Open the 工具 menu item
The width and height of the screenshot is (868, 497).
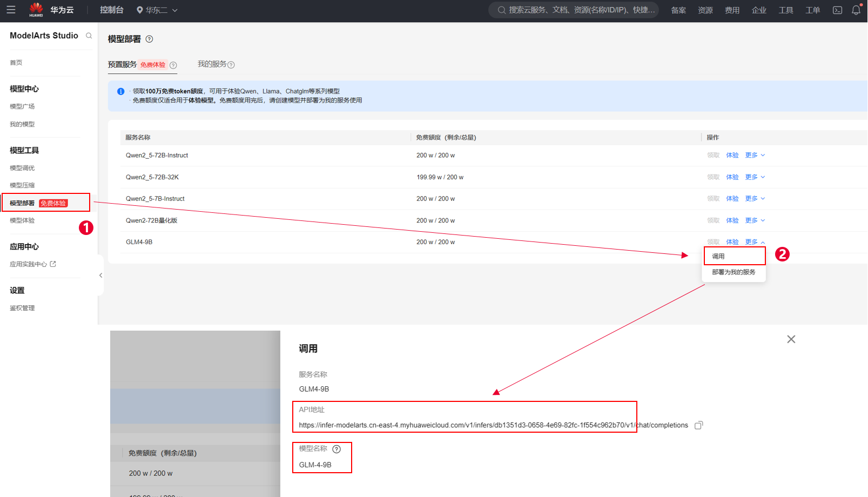(x=786, y=10)
